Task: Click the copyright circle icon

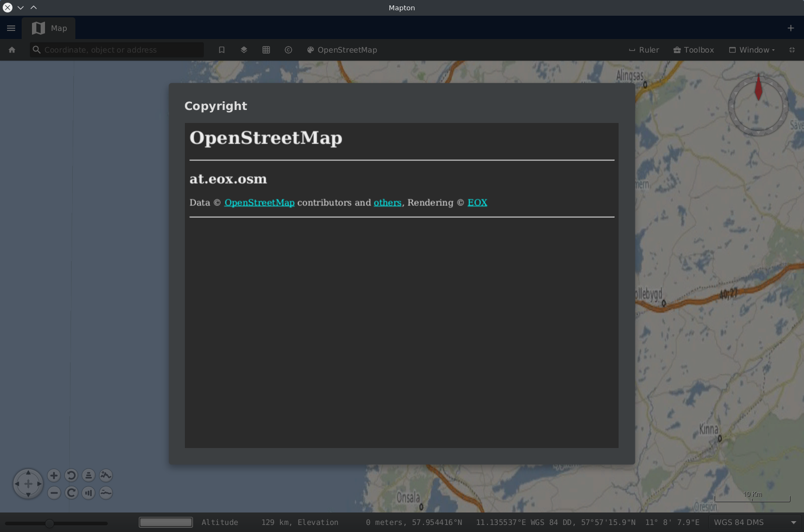Action: pyautogui.click(x=288, y=50)
